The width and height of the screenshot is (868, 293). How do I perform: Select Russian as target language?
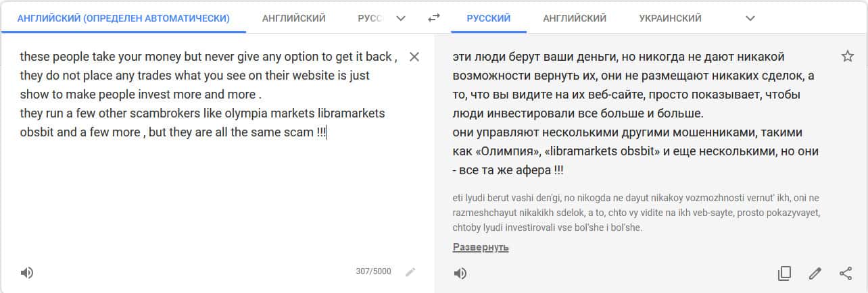[488, 18]
